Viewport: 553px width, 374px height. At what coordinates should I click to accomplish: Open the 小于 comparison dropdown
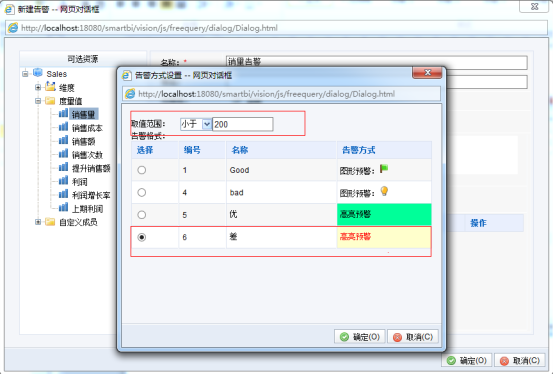click(207, 124)
